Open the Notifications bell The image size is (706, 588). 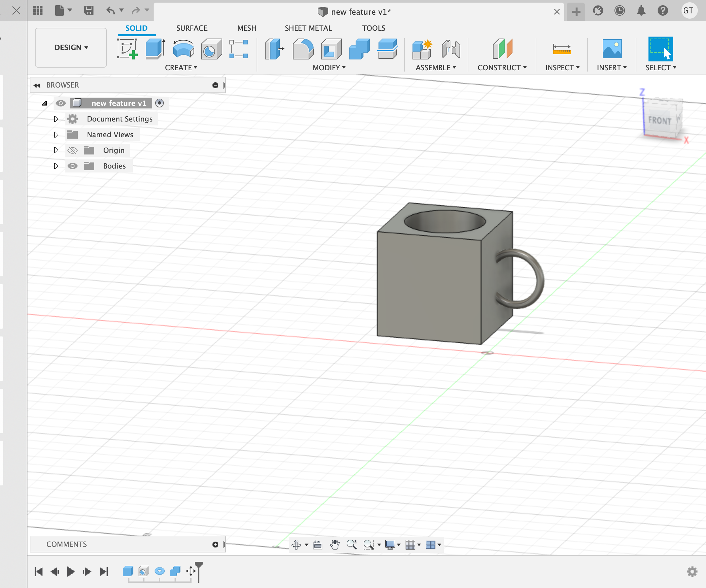(x=641, y=11)
